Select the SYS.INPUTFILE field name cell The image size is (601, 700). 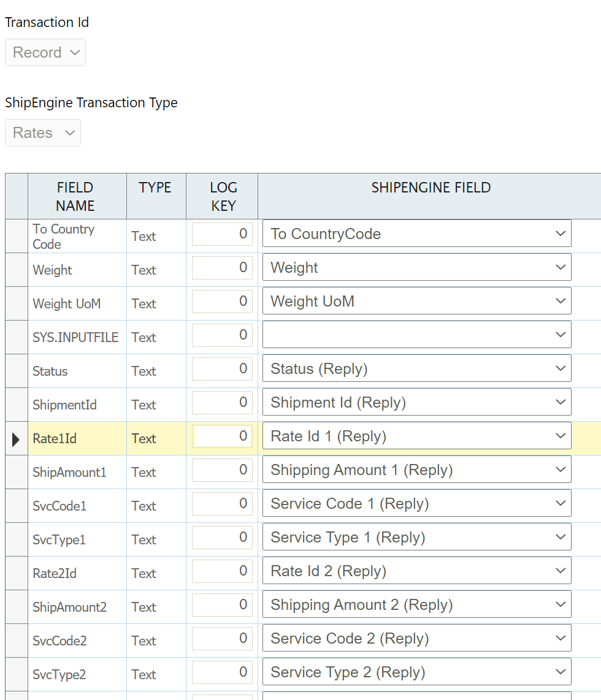tap(77, 337)
